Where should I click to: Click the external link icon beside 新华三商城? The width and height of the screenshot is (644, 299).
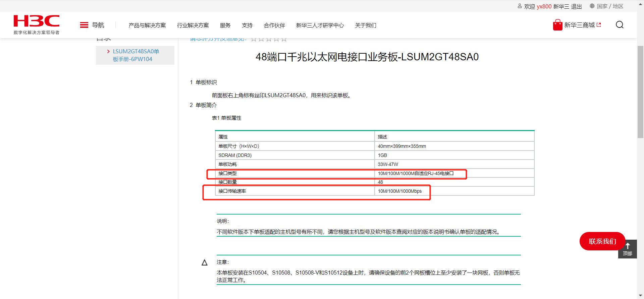[x=599, y=25]
